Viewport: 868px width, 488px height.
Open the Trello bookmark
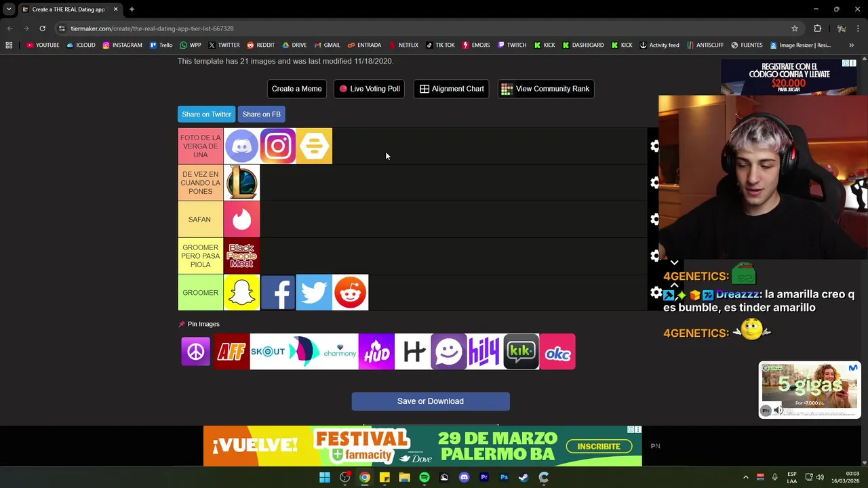click(161, 45)
